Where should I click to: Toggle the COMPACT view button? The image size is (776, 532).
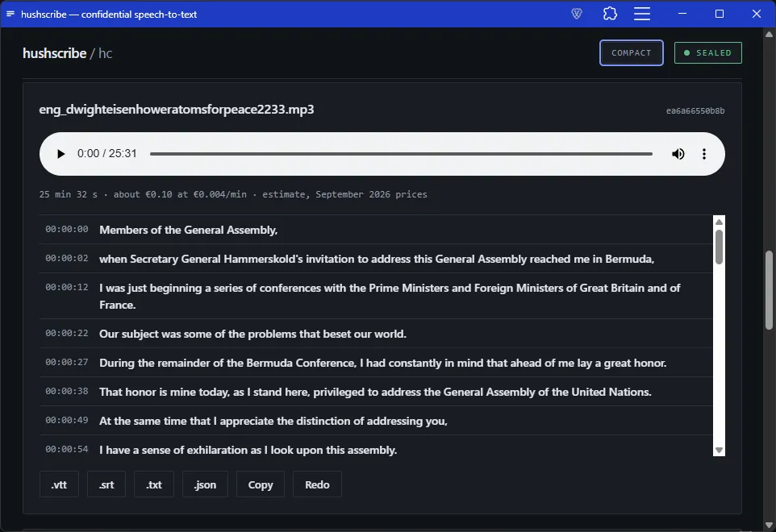coord(631,53)
